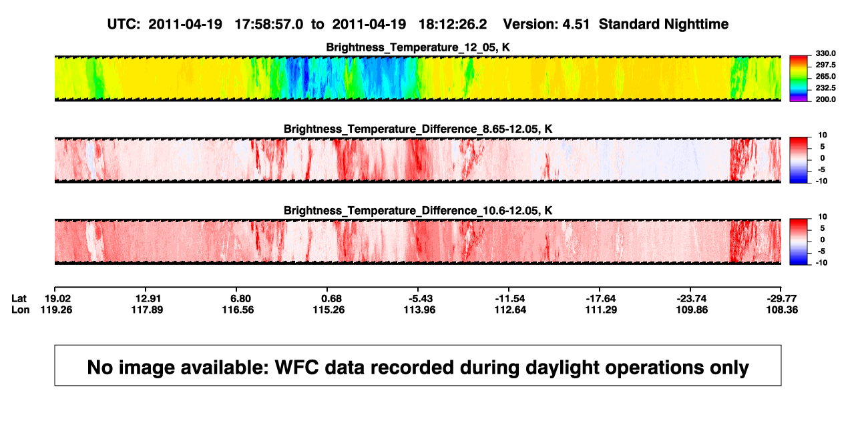The height and width of the screenshot is (445, 868).
Task: Click the start time 17:58:57.0
Action: tap(269, 24)
